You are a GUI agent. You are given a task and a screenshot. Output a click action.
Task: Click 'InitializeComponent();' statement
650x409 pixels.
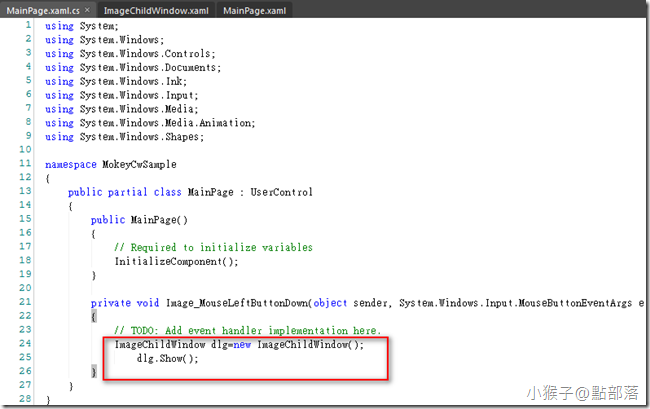pos(177,261)
